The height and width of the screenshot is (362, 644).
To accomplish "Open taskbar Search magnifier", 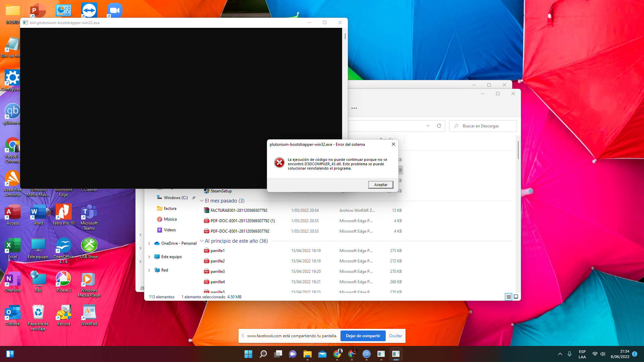I will point(263,354).
